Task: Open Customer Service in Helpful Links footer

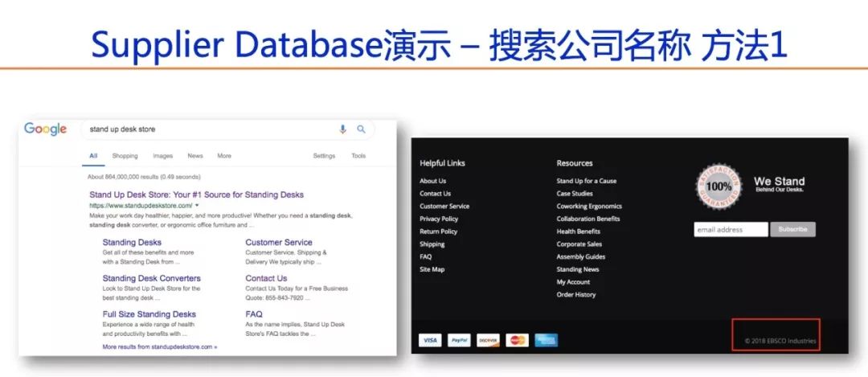Action: pos(444,207)
